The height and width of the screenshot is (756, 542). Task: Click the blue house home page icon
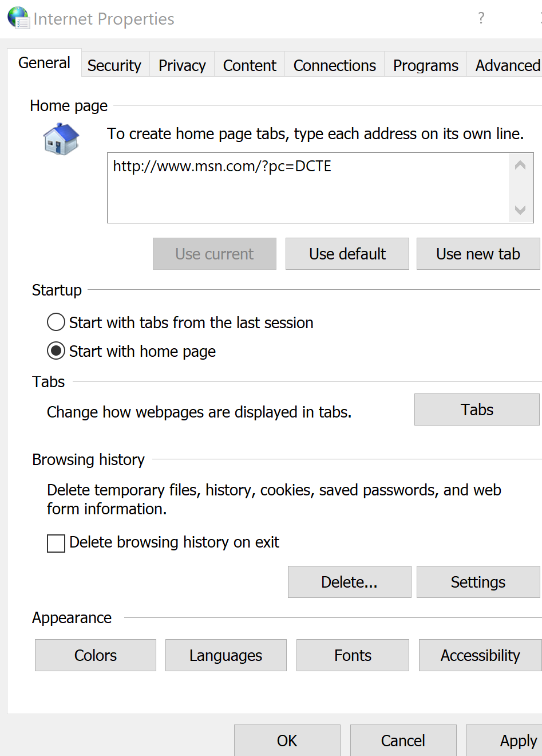click(61, 139)
